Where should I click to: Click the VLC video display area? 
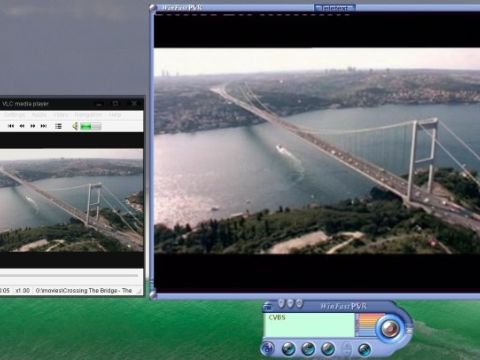click(71, 200)
